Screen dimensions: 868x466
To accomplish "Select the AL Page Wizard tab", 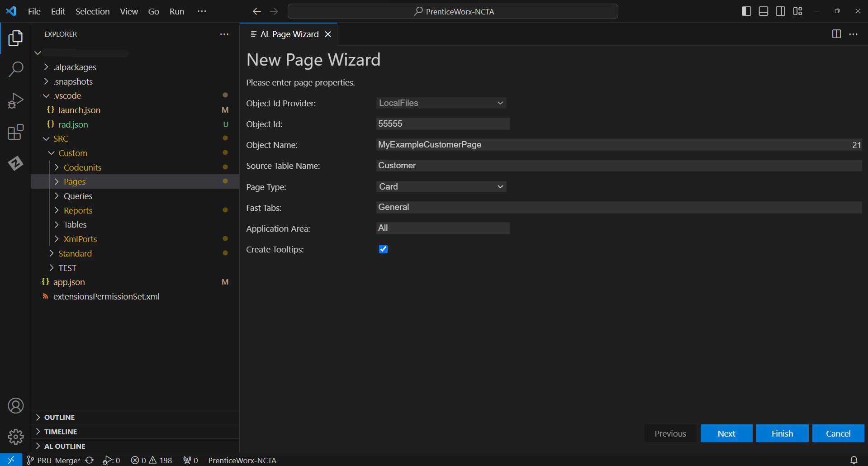I will (289, 34).
